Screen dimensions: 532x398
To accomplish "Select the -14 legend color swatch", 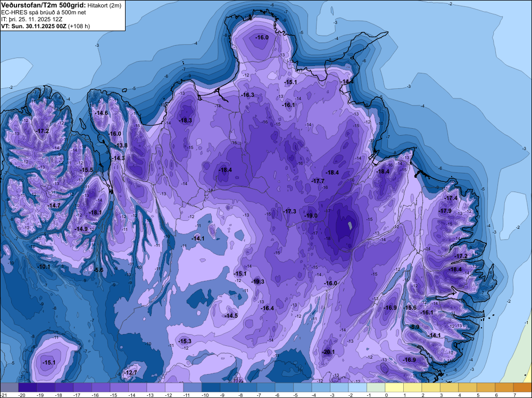I will [x=137, y=387].
